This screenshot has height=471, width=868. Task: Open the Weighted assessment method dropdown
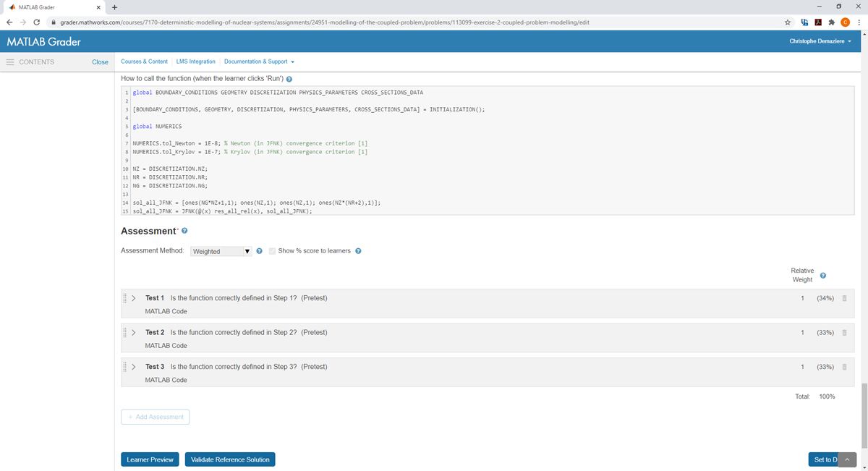click(x=221, y=251)
